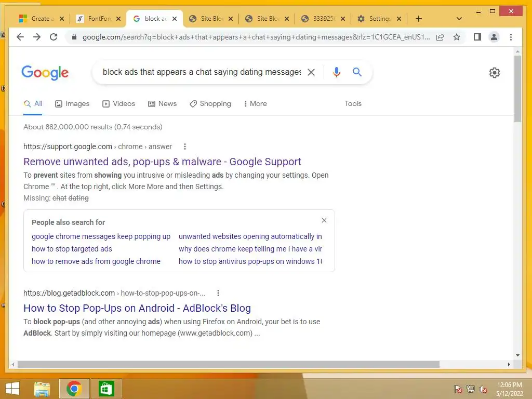Search unwanted websites opening automatically
Screen dimensions: 532x399
(250, 236)
